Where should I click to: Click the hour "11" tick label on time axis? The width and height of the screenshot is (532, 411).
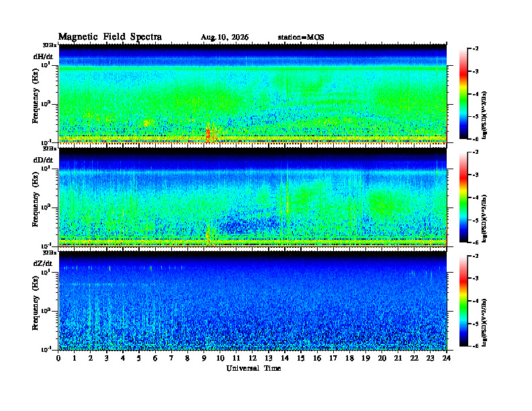click(x=236, y=358)
